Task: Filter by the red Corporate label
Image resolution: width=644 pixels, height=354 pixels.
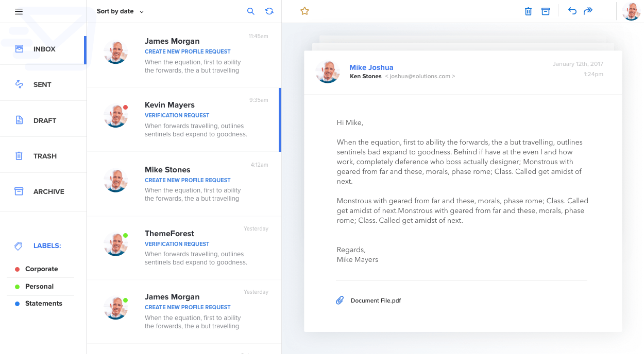Action: tap(41, 269)
